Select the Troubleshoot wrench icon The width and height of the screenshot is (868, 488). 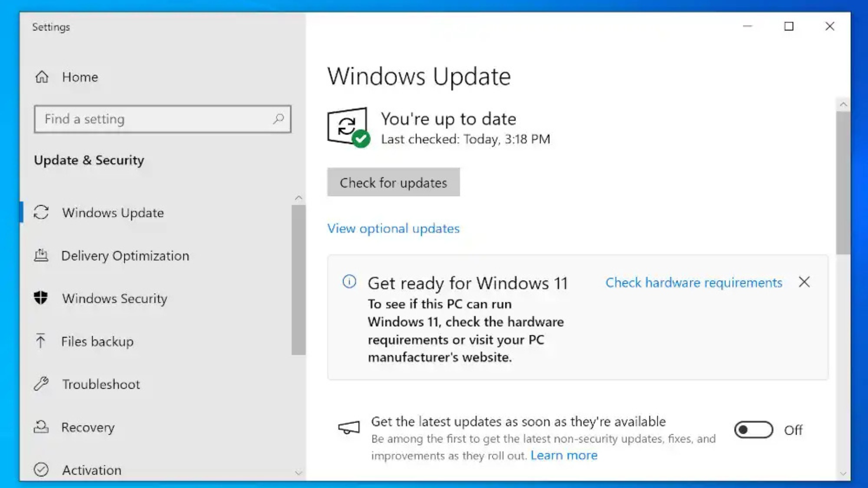click(41, 384)
